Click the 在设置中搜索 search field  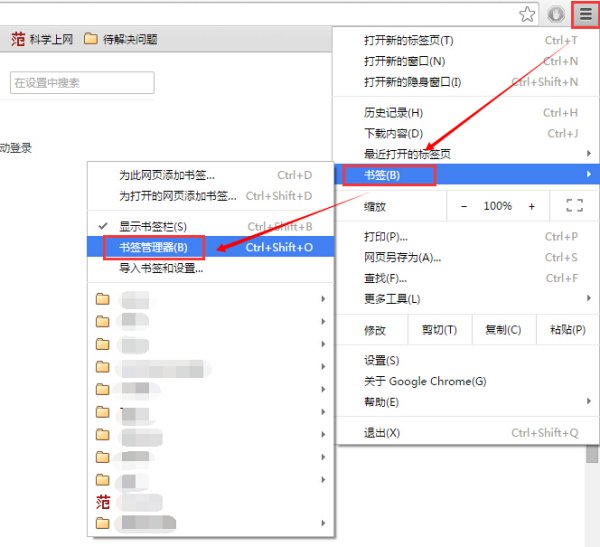(x=82, y=83)
